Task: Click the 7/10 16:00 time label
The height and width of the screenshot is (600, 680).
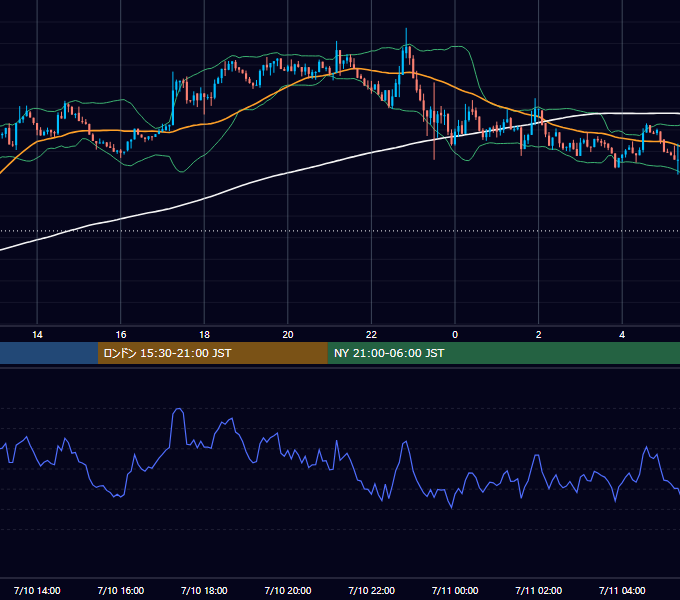Action: [x=121, y=590]
